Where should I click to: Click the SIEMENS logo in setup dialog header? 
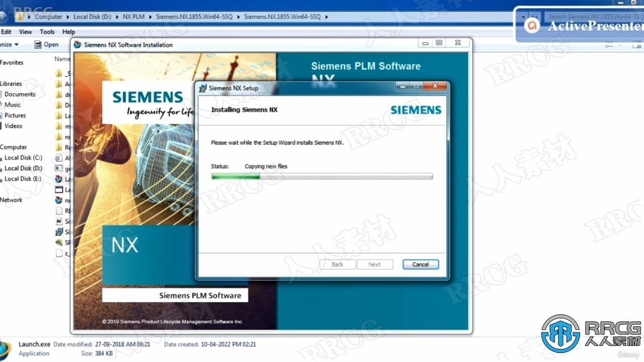point(416,110)
